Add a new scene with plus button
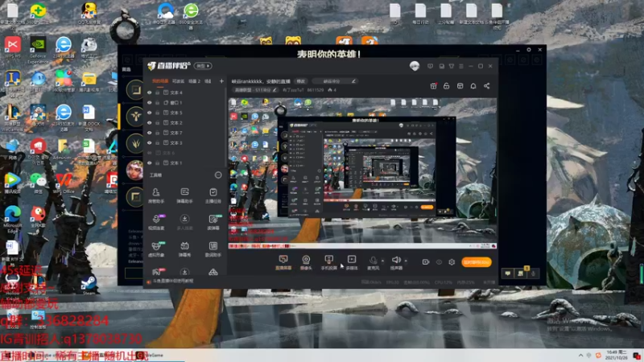The width and height of the screenshot is (644, 362). pos(221,81)
